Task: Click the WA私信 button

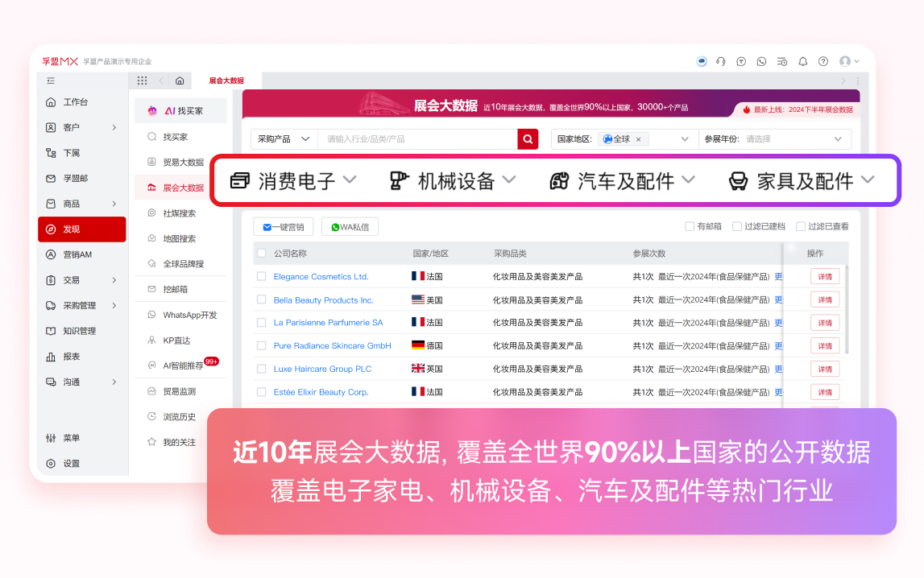Action: tap(350, 226)
